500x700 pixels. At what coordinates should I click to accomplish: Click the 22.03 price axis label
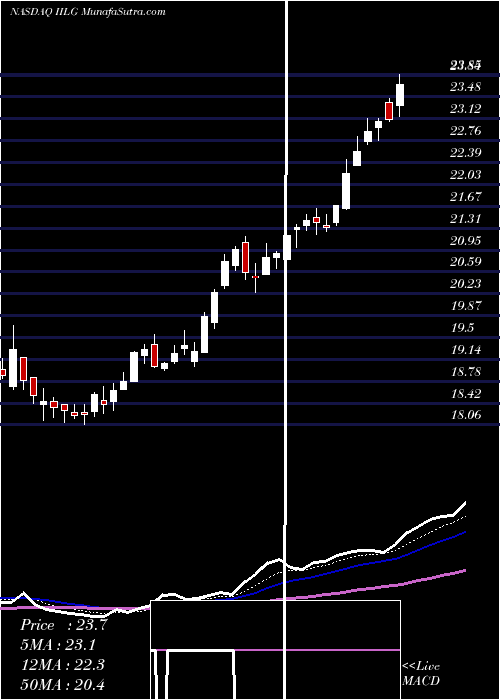[x=466, y=175]
